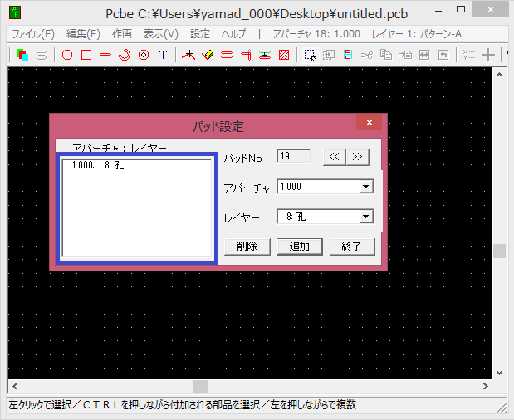514x420 pixels.
Task: Click the horizontal scrollbar thumb
Action: pyautogui.click(x=201, y=386)
